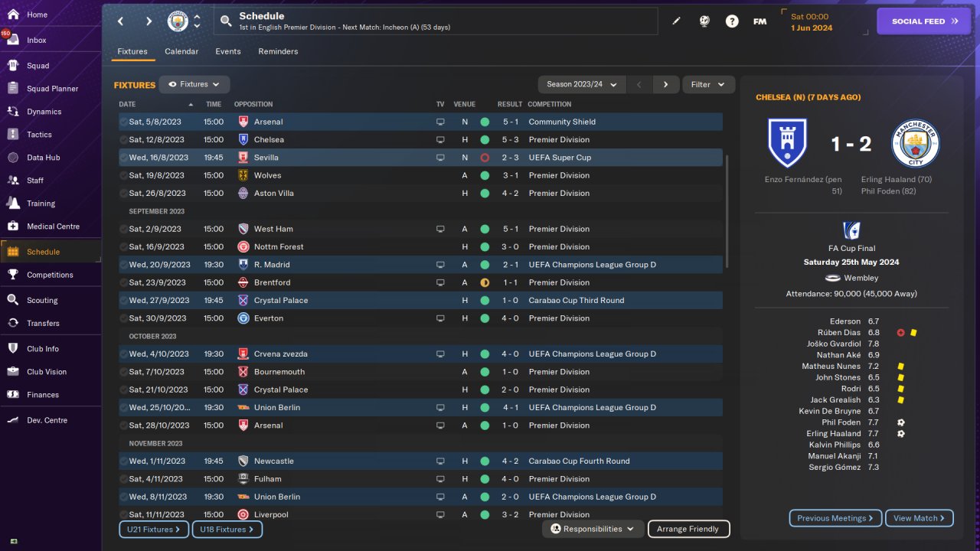Click the TV icon on the Sevilla row
This screenshot has width=980, height=551.
[x=440, y=158]
